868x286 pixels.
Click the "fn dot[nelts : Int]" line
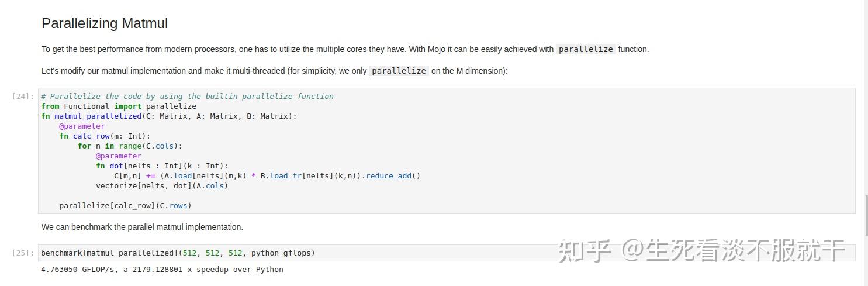(162, 166)
